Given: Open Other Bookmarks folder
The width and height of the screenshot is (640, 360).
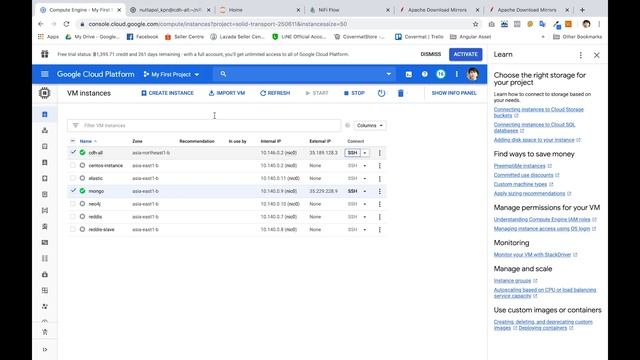Looking at the screenshot, I should pos(578,37).
